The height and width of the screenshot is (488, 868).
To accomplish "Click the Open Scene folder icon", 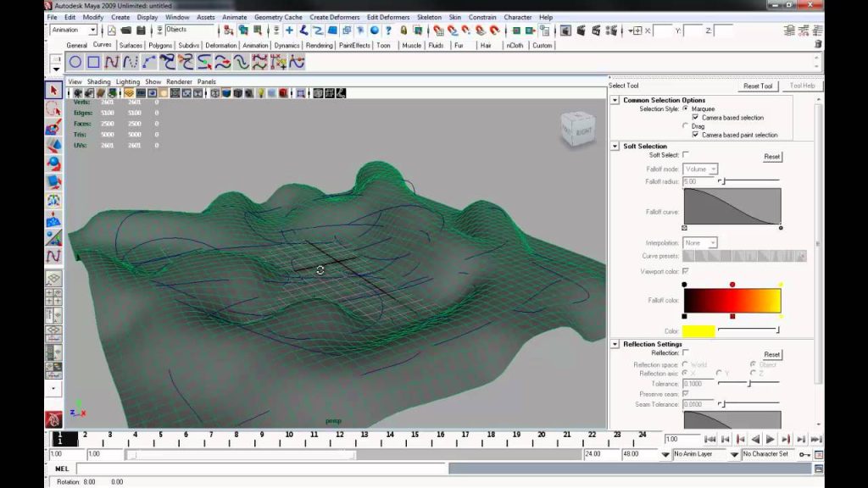I will 126,30.
